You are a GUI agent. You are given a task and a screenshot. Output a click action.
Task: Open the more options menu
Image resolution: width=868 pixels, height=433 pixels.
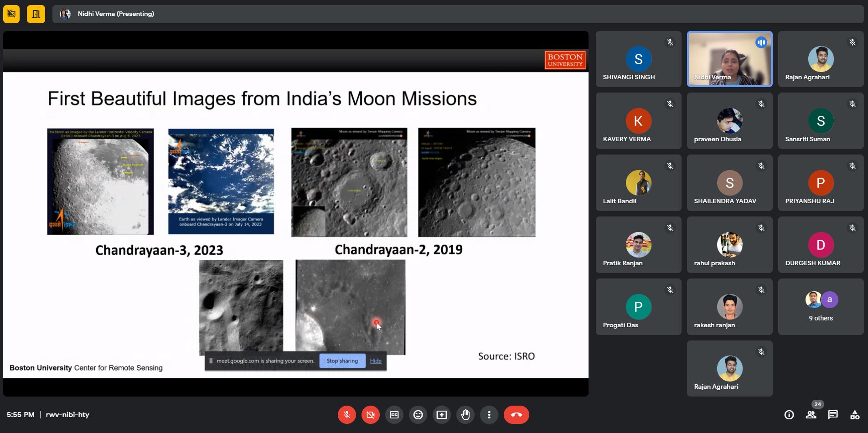489,415
